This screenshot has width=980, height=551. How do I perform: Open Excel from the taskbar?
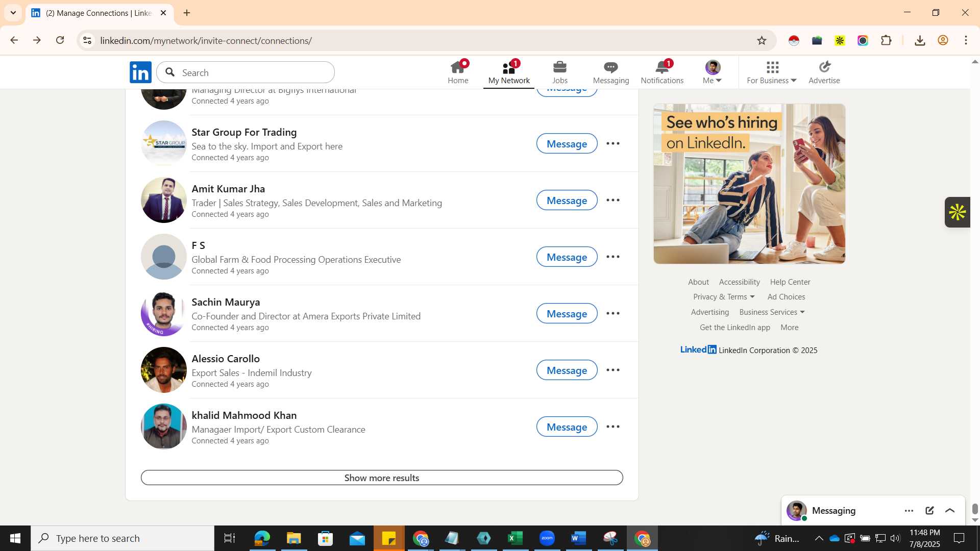click(x=516, y=538)
